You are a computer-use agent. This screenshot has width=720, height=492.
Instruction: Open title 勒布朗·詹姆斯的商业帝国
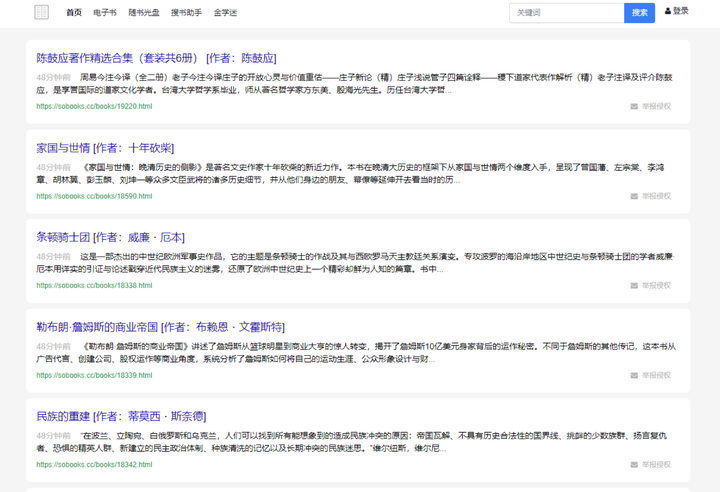click(x=161, y=327)
